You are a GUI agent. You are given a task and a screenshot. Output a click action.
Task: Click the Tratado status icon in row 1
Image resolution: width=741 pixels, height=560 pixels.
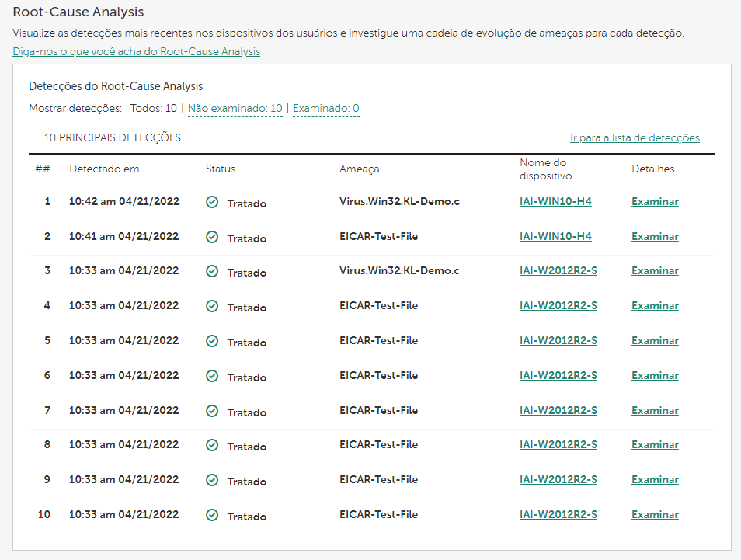click(x=212, y=202)
